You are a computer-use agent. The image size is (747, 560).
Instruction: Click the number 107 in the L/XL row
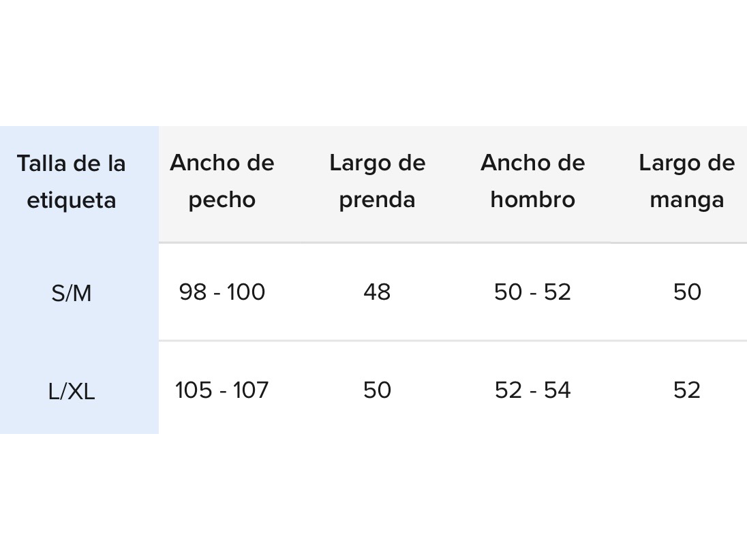point(251,390)
